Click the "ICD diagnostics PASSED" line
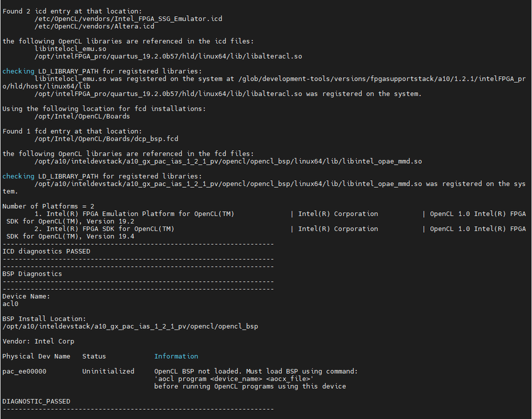532x419 pixels. point(46,251)
